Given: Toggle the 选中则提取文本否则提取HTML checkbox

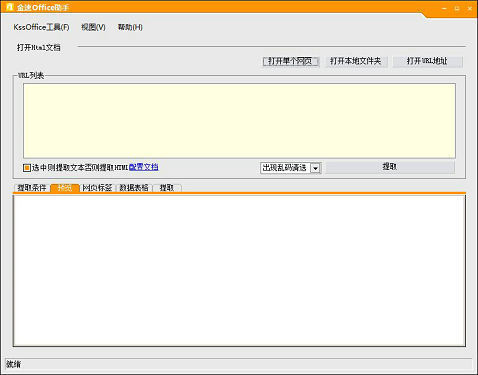Looking at the screenshot, I should pos(27,168).
